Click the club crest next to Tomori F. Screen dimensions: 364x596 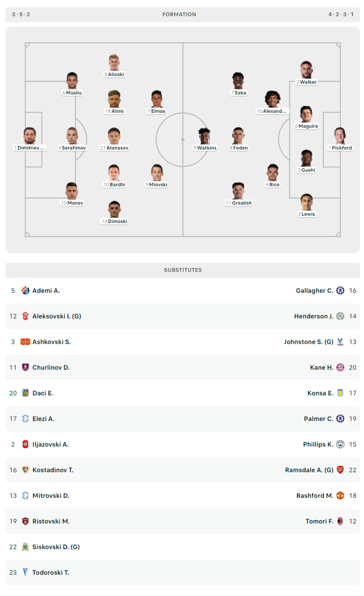click(x=340, y=521)
